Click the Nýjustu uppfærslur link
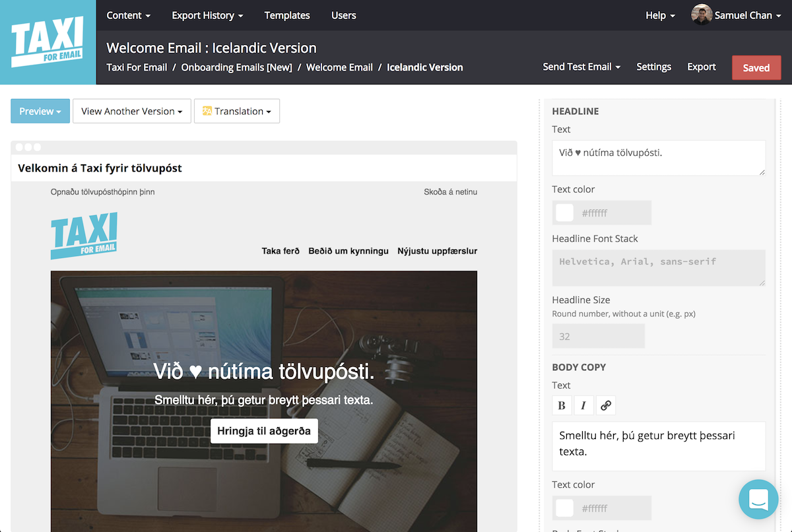The width and height of the screenshot is (792, 532). coord(437,251)
